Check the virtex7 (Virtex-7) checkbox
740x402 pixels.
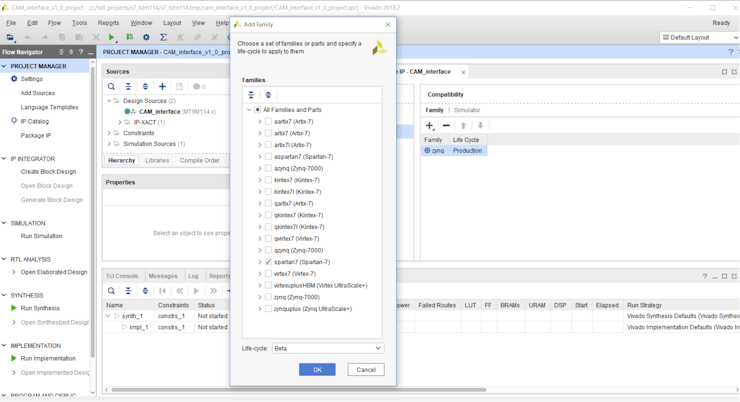tap(269, 274)
